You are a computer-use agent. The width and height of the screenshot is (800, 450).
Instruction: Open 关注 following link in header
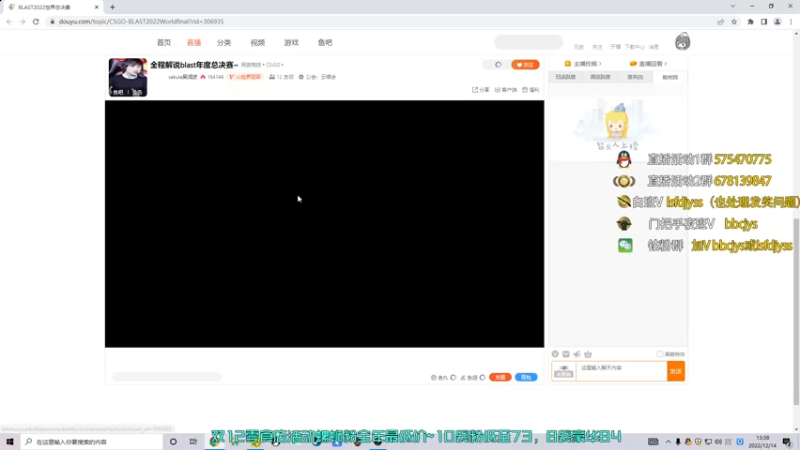[597, 46]
